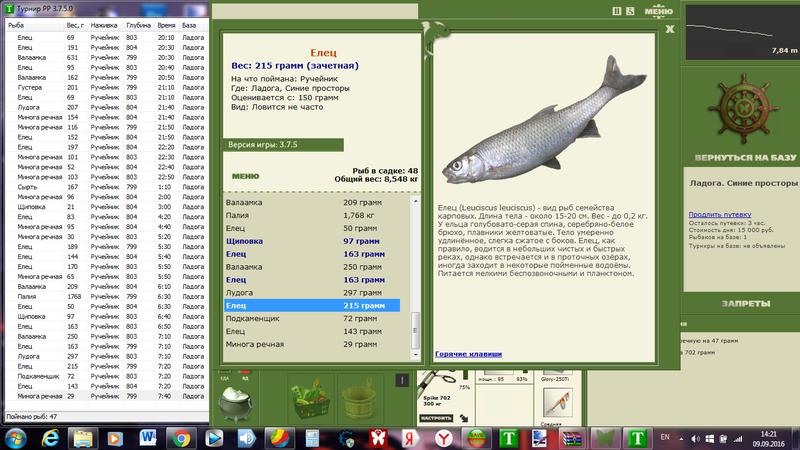This screenshot has height=450, width=800.
Task: Click the pause icon left of top МЕНЮ
Action: coord(616,11)
